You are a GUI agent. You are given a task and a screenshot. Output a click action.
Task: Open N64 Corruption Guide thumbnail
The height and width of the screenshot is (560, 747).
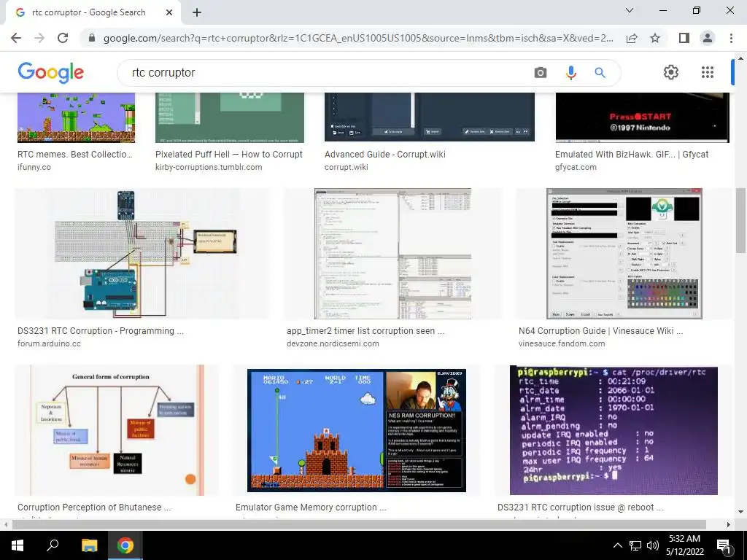pyautogui.click(x=624, y=254)
